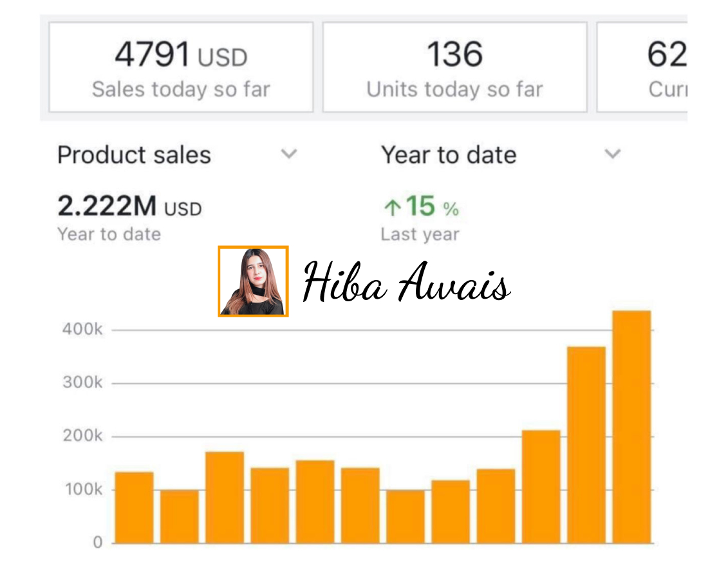Click the green upward arrow icon
Viewport: 728px width, 562px height.
(391, 208)
